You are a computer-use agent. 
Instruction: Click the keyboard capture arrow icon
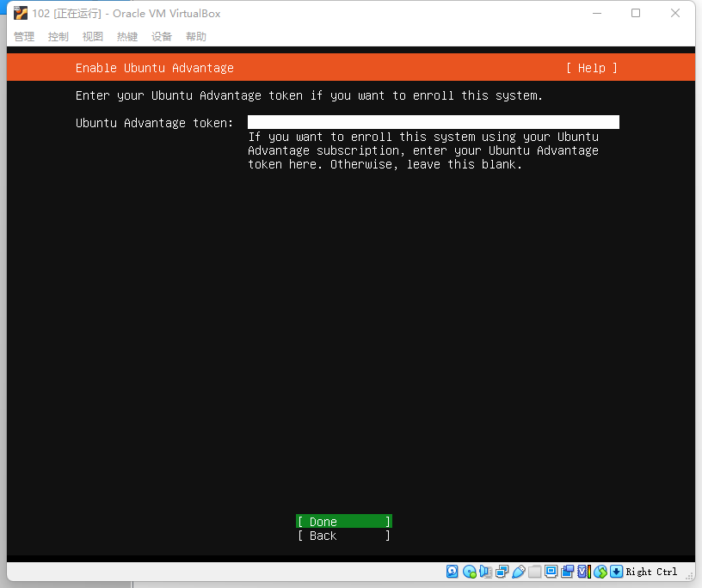pyautogui.click(x=616, y=572)
